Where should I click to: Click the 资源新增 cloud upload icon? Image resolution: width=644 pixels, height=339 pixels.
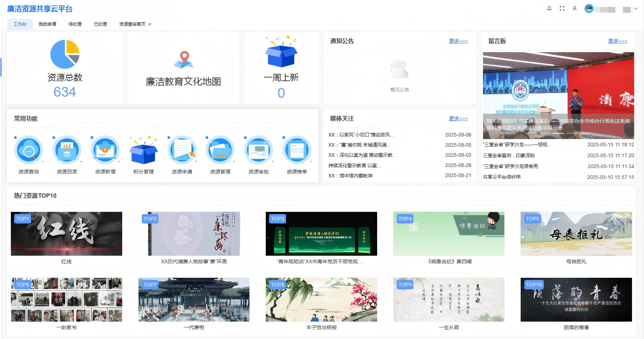point(105,150)
